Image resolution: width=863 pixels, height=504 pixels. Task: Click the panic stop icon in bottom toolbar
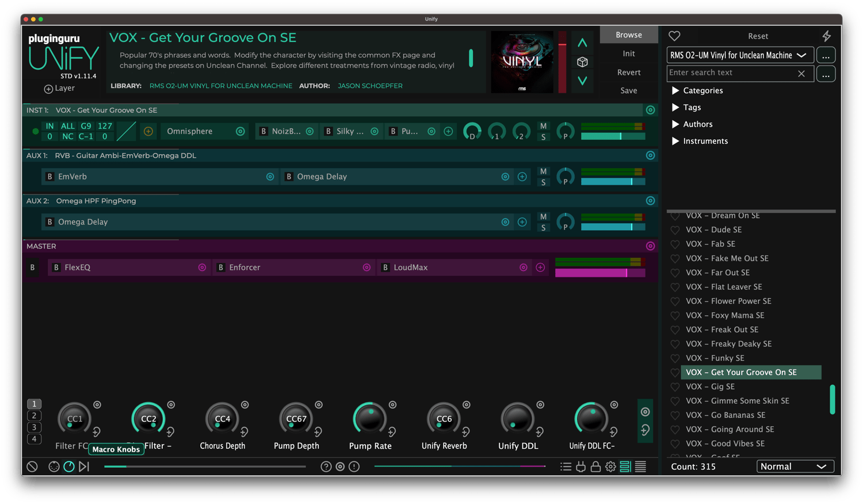32,467
